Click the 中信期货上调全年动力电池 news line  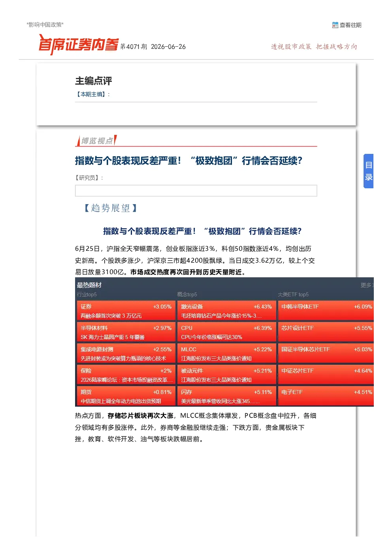(x=121, y=401)
